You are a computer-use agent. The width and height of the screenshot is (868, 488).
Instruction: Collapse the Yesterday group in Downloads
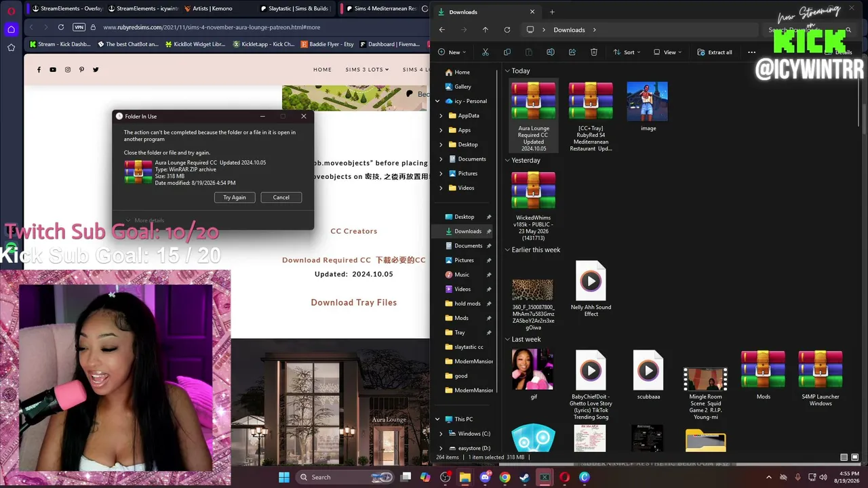click(507, 161)
